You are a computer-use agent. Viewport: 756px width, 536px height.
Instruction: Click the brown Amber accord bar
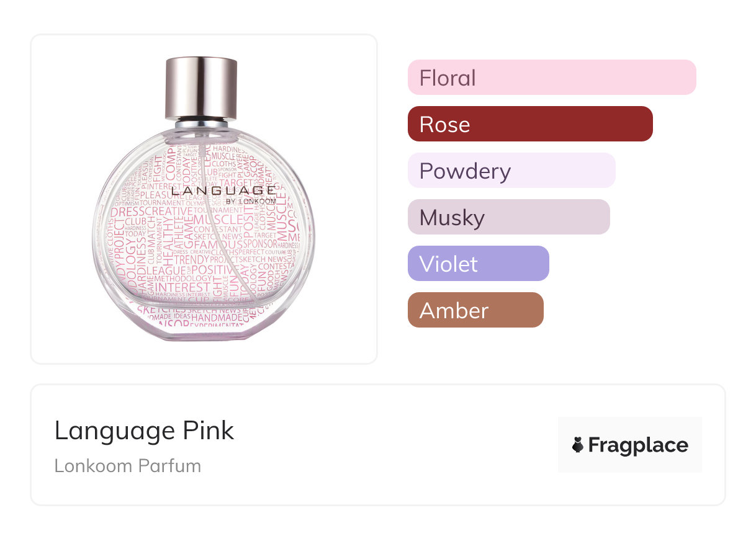(x=475, y=310)
